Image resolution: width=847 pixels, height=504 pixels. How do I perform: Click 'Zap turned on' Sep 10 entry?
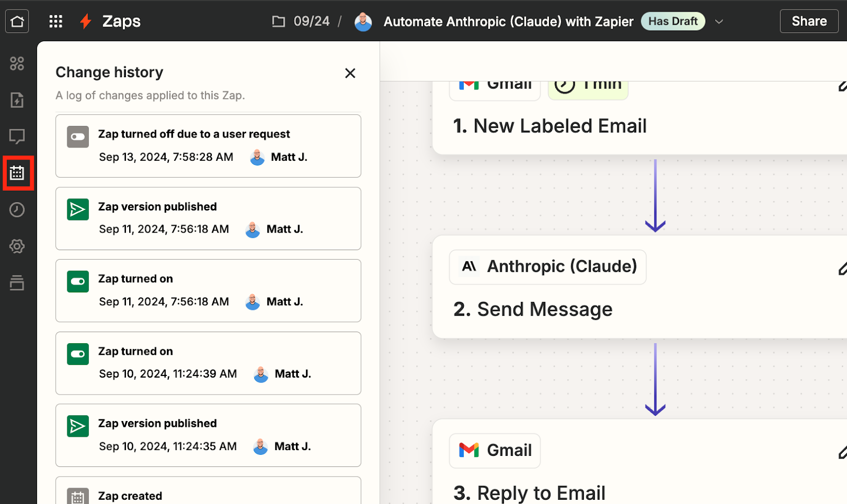[x=208, y=363]
